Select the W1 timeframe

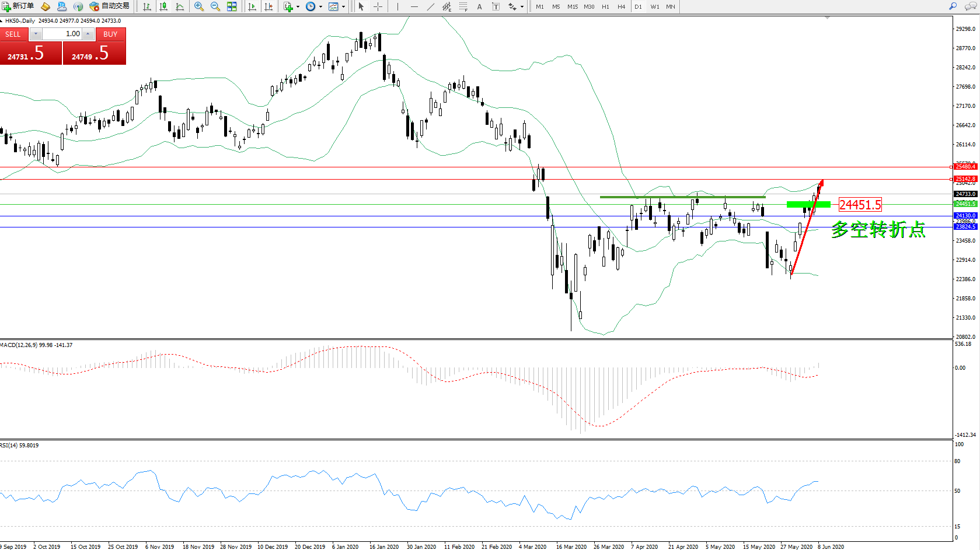tap(655, 6)
